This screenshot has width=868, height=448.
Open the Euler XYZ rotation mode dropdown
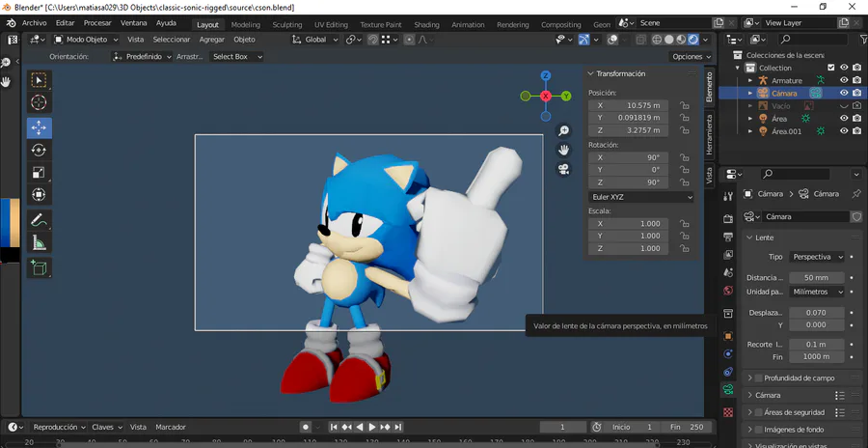click(640, 197)
